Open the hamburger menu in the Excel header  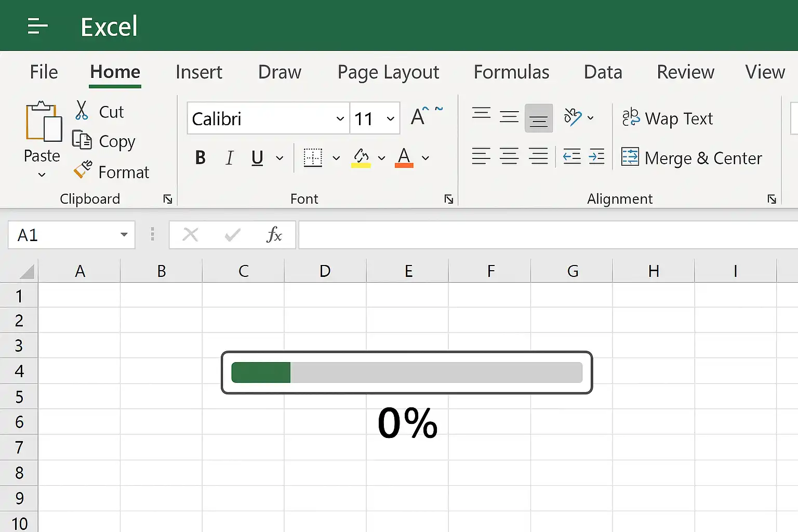37,25
